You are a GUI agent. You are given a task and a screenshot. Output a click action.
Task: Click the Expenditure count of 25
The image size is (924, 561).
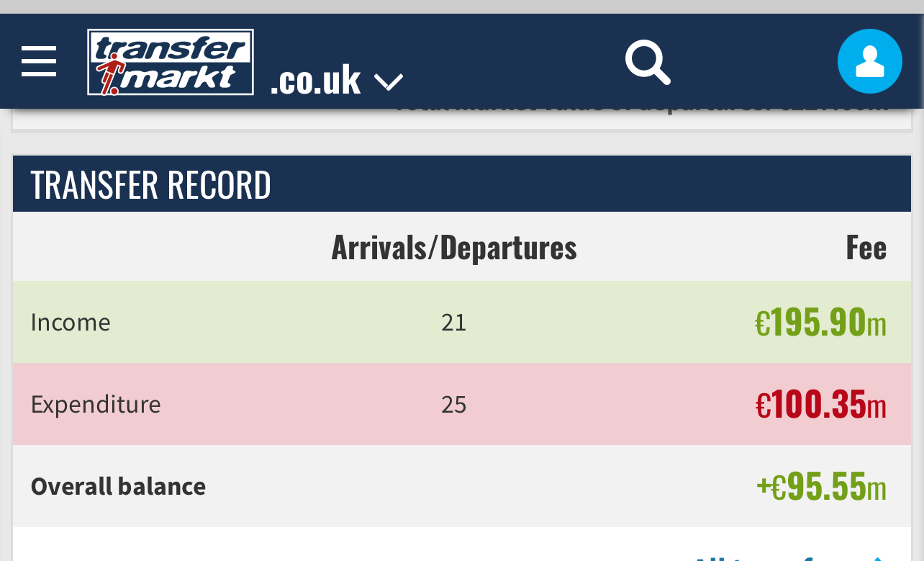coord(454,405)
